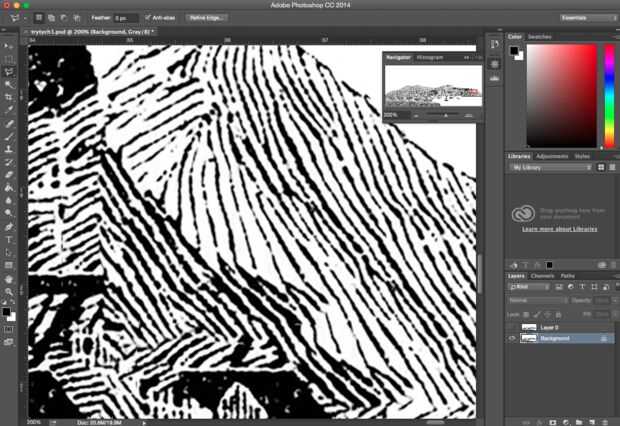Select the Horizontal Type tool

tap(8, 240)
